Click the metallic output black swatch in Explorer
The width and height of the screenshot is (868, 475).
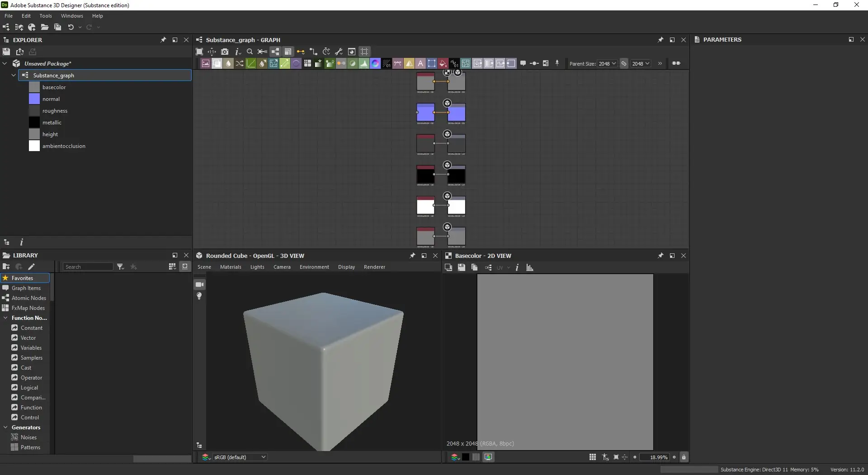(x=34, y=123)
